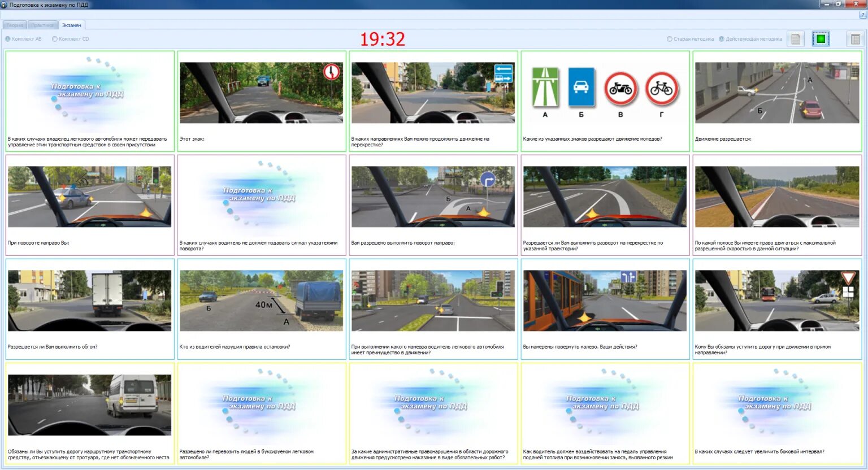Screen dimensions: 868x470
Task: Open question about буксируемом легковом автомобиле
Action: click(x=262, y=414)
